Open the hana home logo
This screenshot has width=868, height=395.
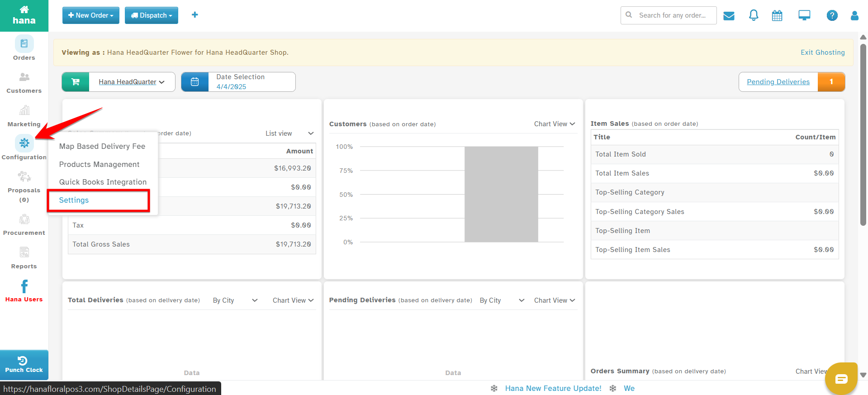point(24,15)
